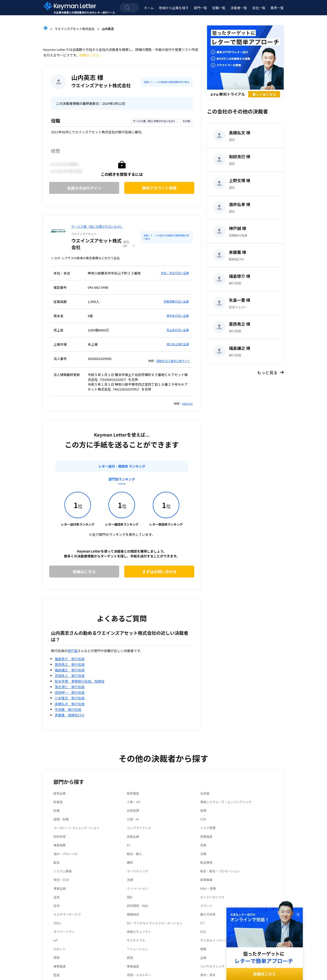Select レター送付・商談率 ランキング tab
Image resolution: width=327 pixels, height=980 pixels.
[x=122, y=466]
